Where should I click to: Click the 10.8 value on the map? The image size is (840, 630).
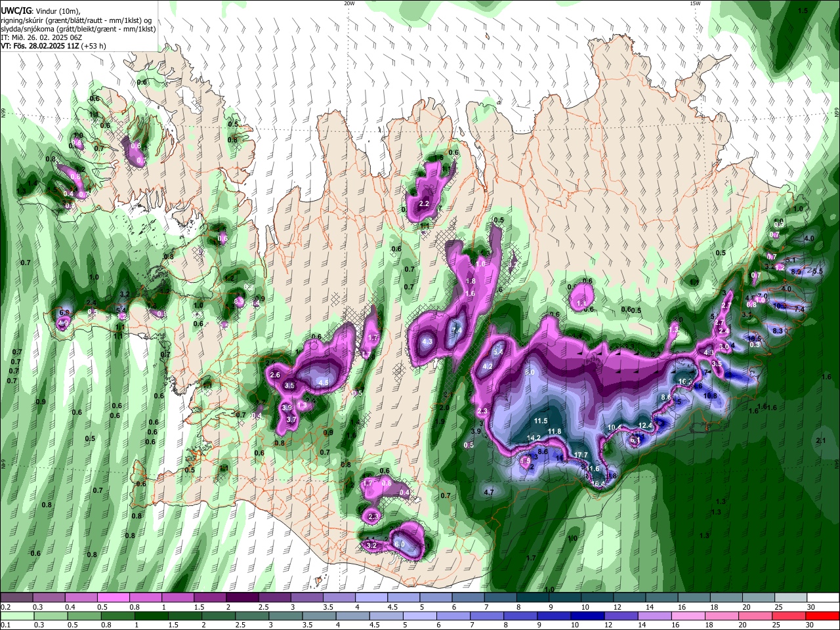click(x=710, y=396)
